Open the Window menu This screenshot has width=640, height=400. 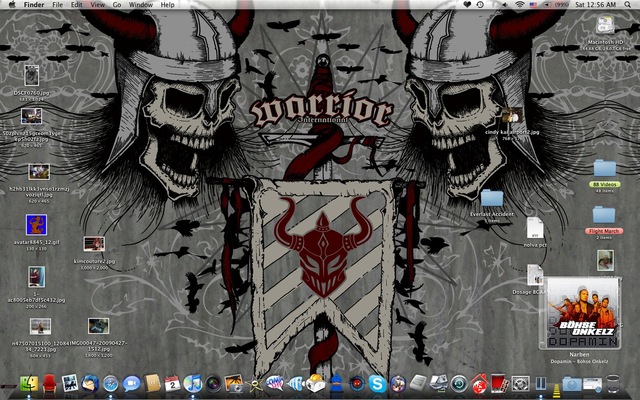pos(140,4)
